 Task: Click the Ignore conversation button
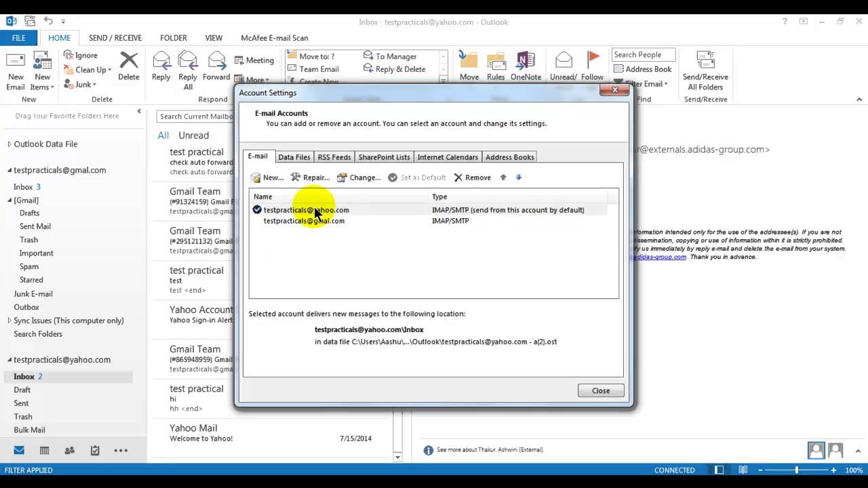pos(81,55)
